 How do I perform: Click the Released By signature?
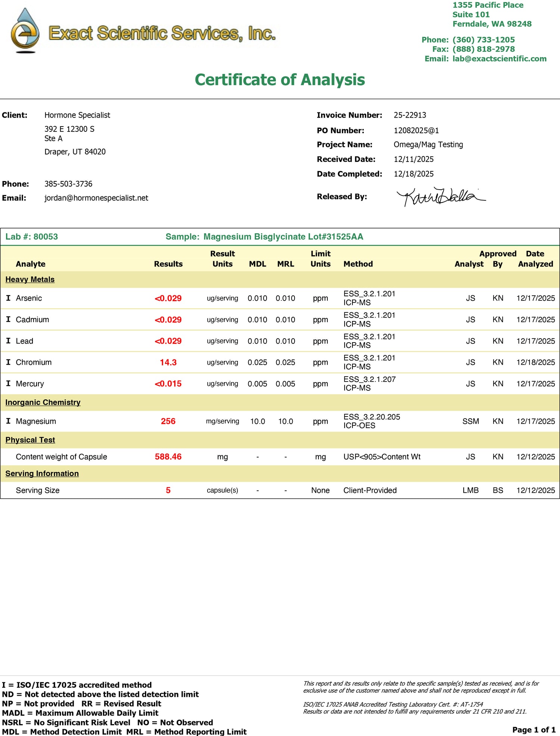pyautogui.click(x=440, y=196)
